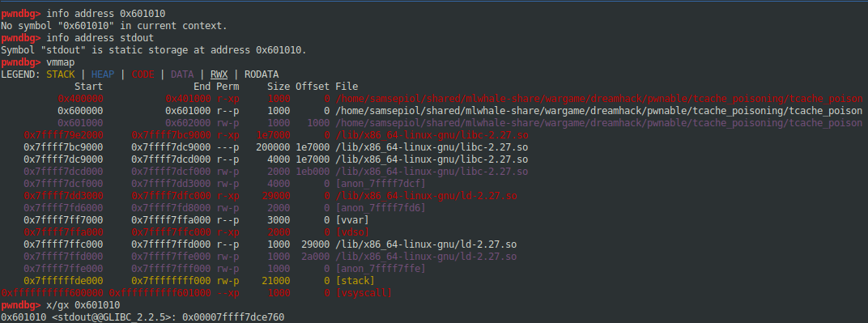Image resolution: width=868 pixels, height=323 pixels.
Task: Click the error line 'No symbol "0x601010" in current context.'
Action: 114,25
